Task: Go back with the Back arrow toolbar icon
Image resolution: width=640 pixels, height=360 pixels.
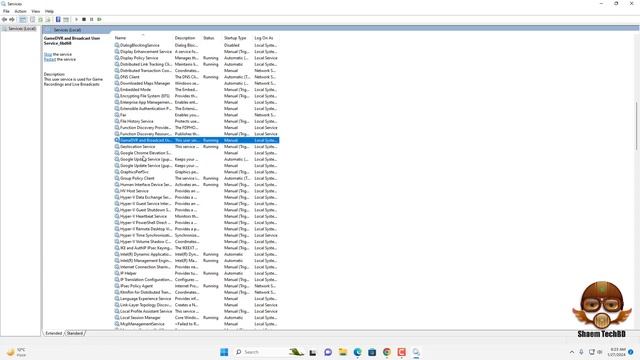Action: [4, 20]
